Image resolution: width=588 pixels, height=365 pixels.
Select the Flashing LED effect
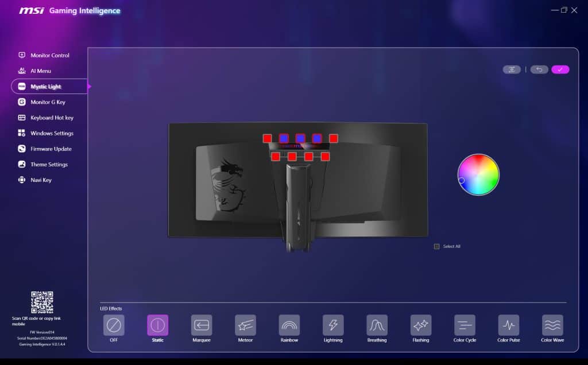pyautogui.click(x=420, y=325)
